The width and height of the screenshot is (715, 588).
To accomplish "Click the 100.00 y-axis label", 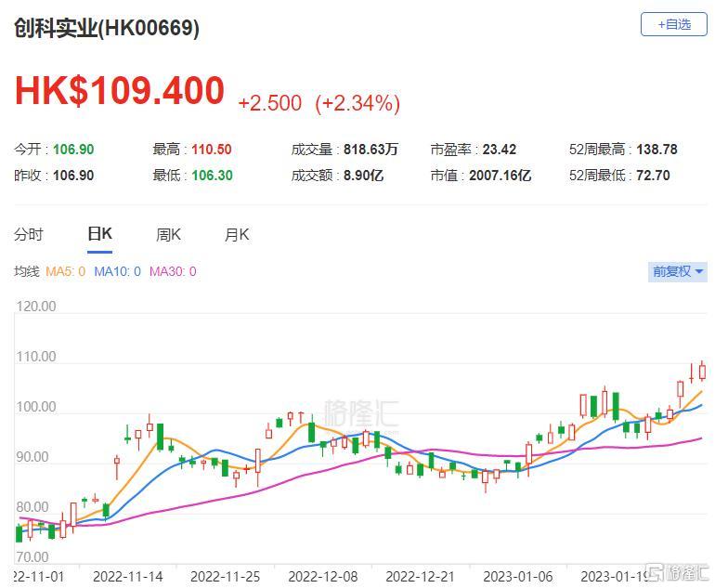I will [36, 407].
